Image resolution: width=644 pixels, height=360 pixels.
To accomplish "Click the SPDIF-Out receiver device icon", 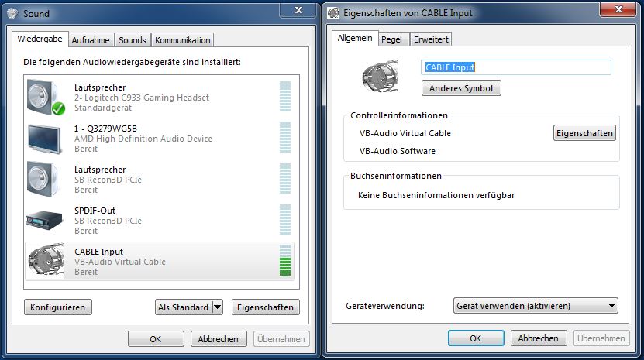I will [x=44, y=221].
